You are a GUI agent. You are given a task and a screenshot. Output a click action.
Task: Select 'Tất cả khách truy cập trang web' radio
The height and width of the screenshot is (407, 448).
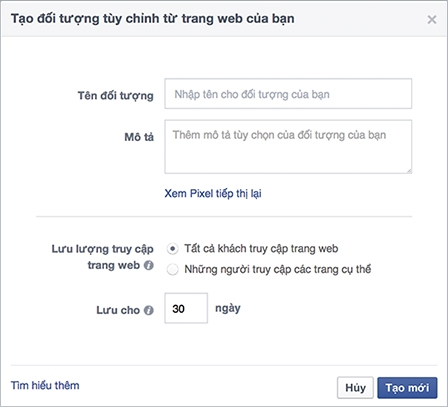(x=172, y=249)
